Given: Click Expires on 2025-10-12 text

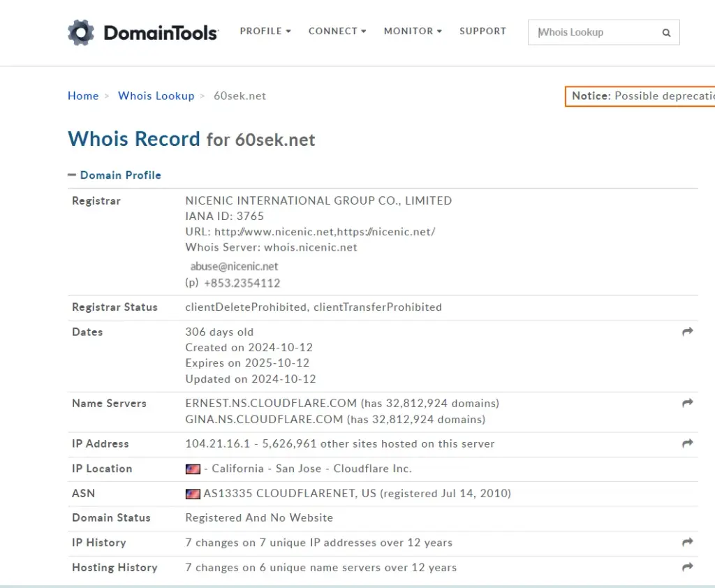Looking at the screenshot, I should point(247,363).
